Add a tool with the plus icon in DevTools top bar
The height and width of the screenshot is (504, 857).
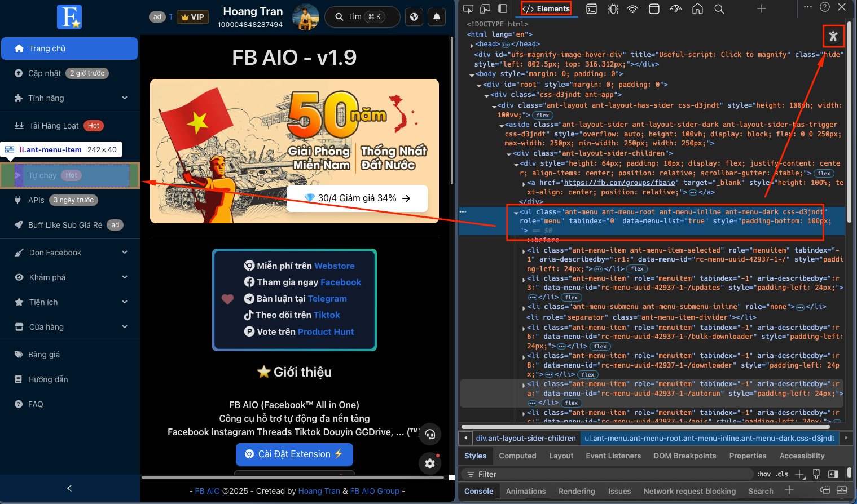coord(761,8)
